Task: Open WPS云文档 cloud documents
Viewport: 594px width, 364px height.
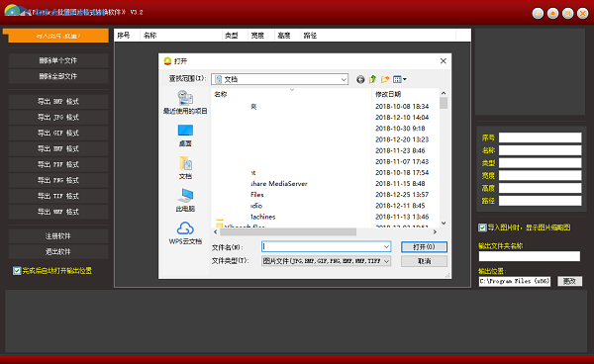Action: [x=185, y=232]
